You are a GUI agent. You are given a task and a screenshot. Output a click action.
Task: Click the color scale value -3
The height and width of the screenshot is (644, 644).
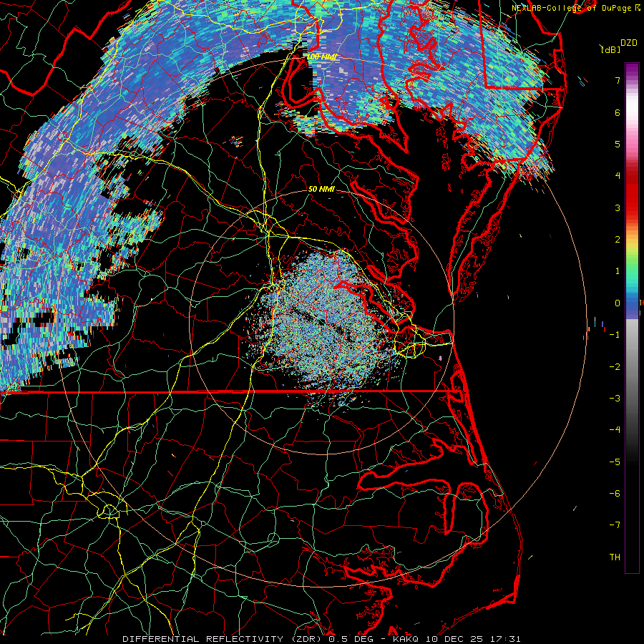coord(615,399)
